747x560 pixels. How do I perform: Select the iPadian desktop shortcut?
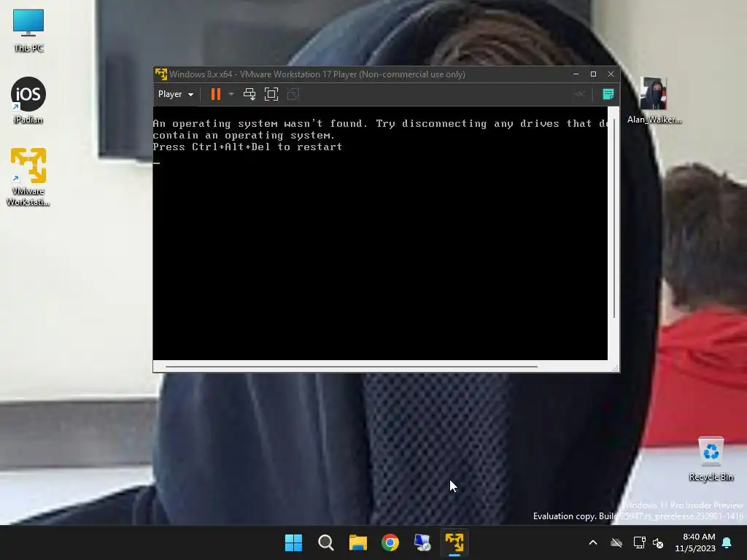coord(28,101)
